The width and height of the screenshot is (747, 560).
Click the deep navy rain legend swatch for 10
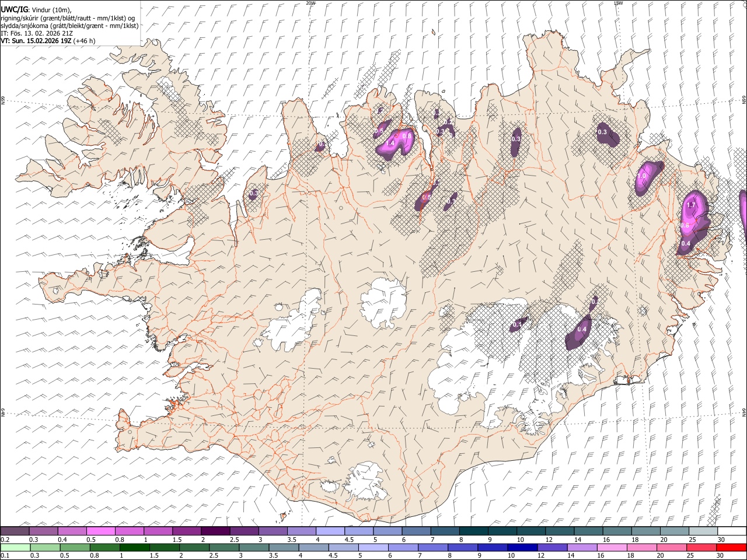[522, 548]
